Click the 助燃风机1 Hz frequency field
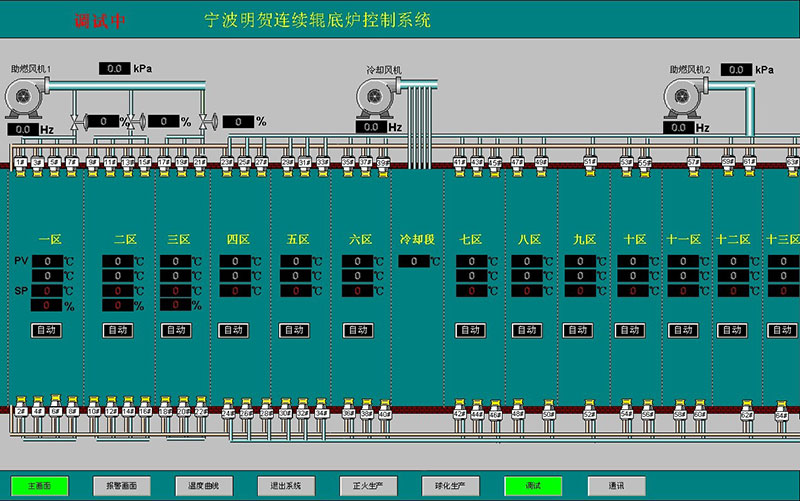Screen dimensions: 800x501 click(23, 130)
